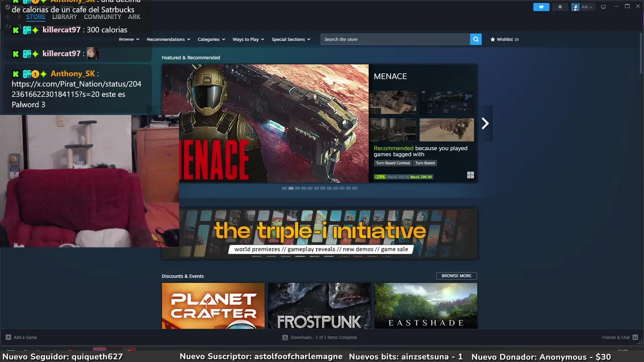View the top-left MENACE screenshot thumbnail
Image resolution: width=644 pixels, height=362 pixels.
pos(393,103)
